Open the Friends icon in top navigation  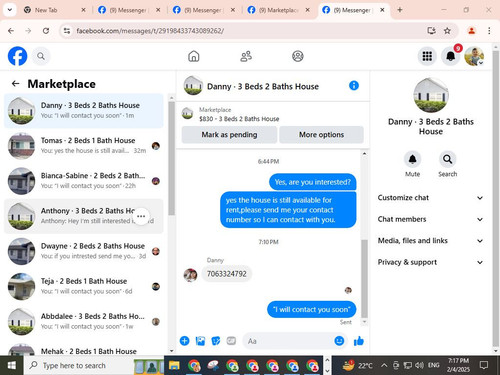coord(246,56)
